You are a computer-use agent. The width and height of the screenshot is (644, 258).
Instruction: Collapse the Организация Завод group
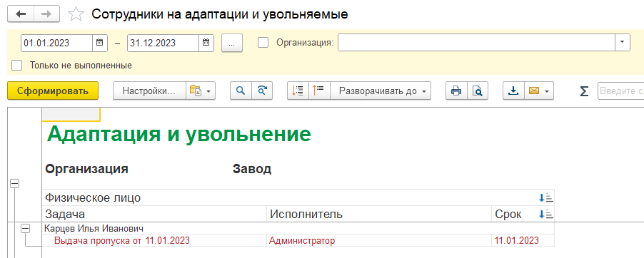coord(14,184)
